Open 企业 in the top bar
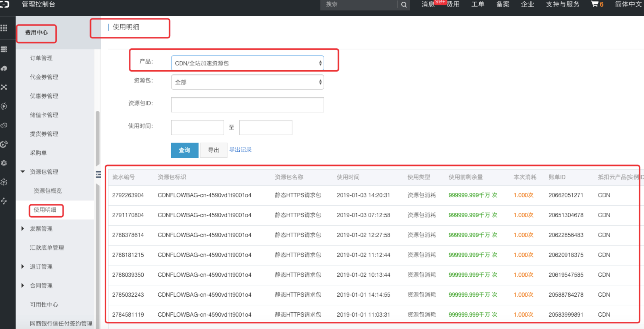 (527, 4)
